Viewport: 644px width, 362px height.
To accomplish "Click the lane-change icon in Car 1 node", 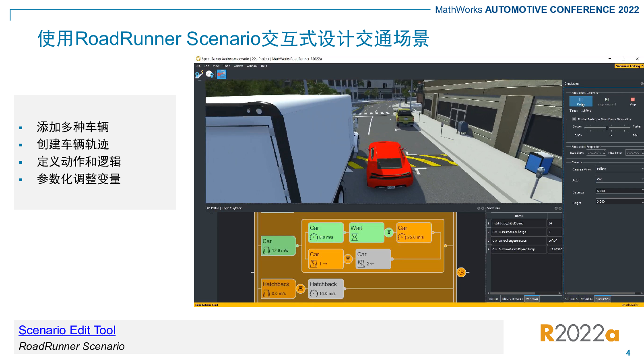I will [x=314, y=264].
